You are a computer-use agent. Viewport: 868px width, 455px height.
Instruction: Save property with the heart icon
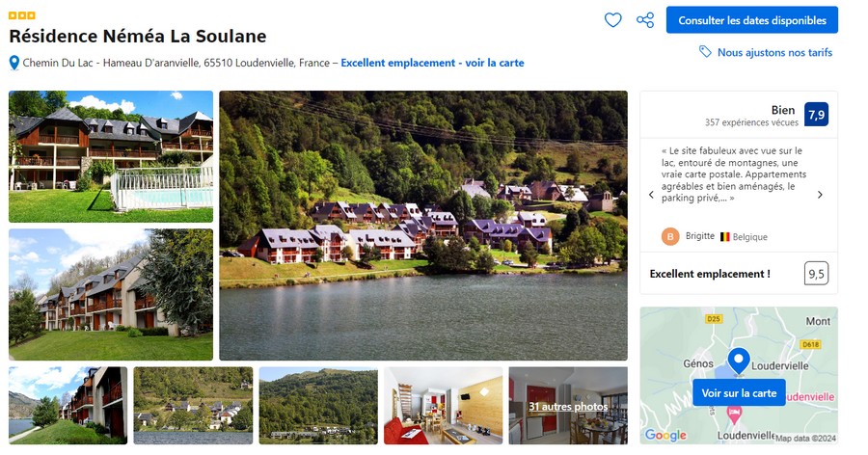click(x=612, y=20)
